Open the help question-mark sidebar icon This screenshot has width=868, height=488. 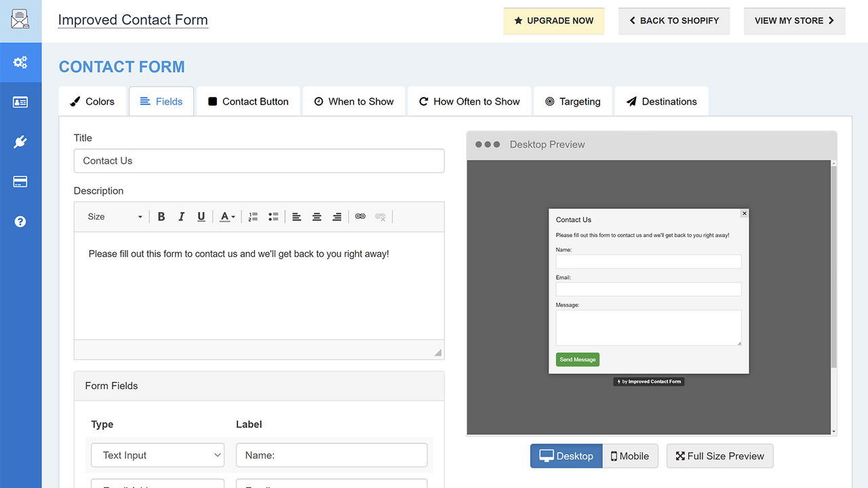(20, 221)
